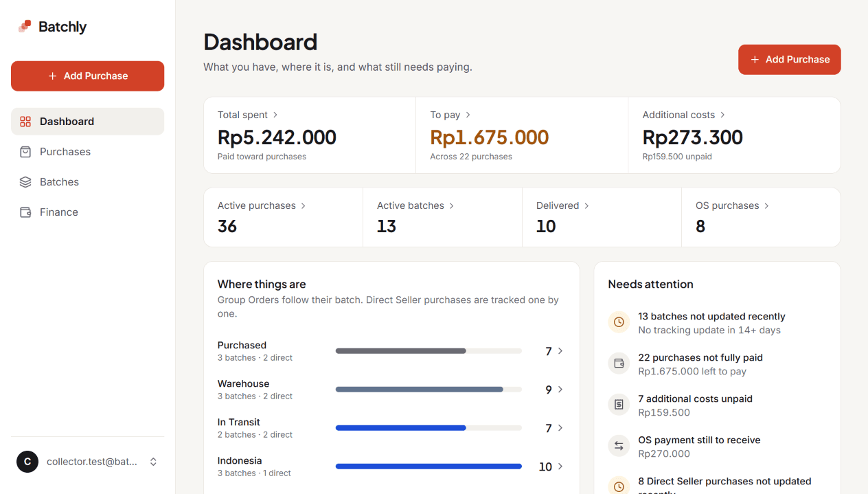The image size is (868, 494).
Task: Click the Warehouse stage row label
Action: [243, 384]
